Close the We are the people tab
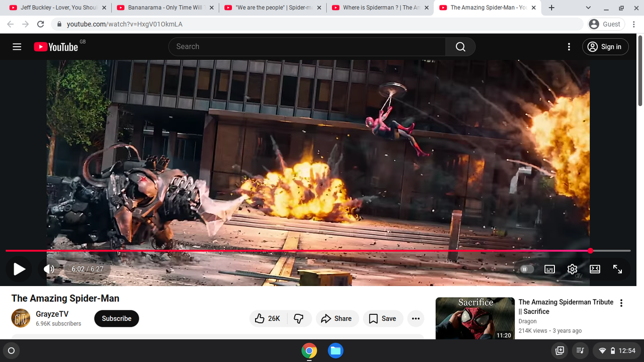This screenshot has height=362, width=644. coord(319,8)
